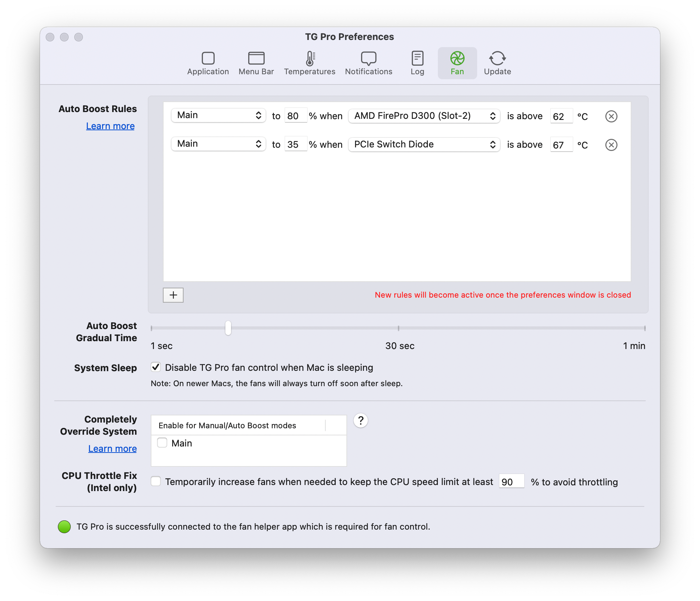Select the Fan preferences tab
The image size is (700, 601).
(x=457, y=63)
